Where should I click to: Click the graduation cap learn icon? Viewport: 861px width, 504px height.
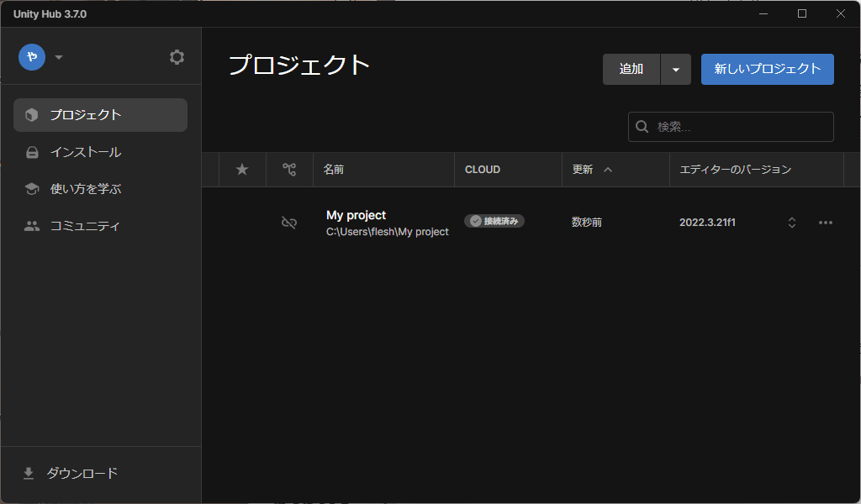tap(32, 189)
